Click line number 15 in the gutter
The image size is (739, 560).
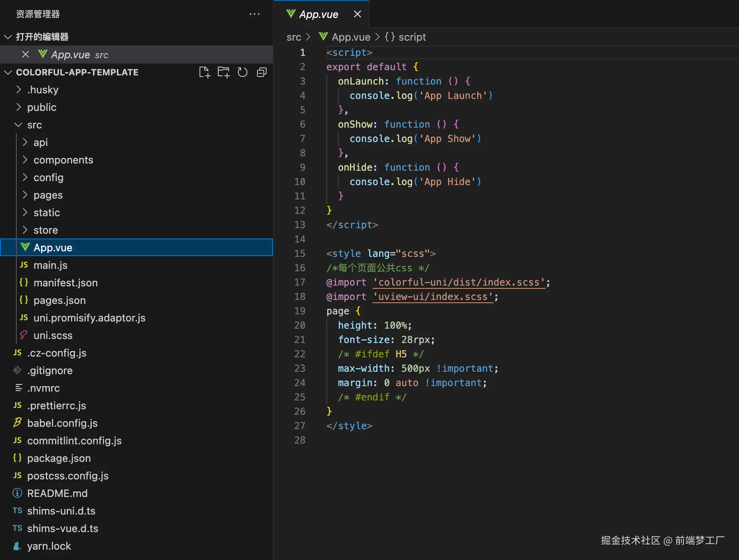tap(300, 254)
